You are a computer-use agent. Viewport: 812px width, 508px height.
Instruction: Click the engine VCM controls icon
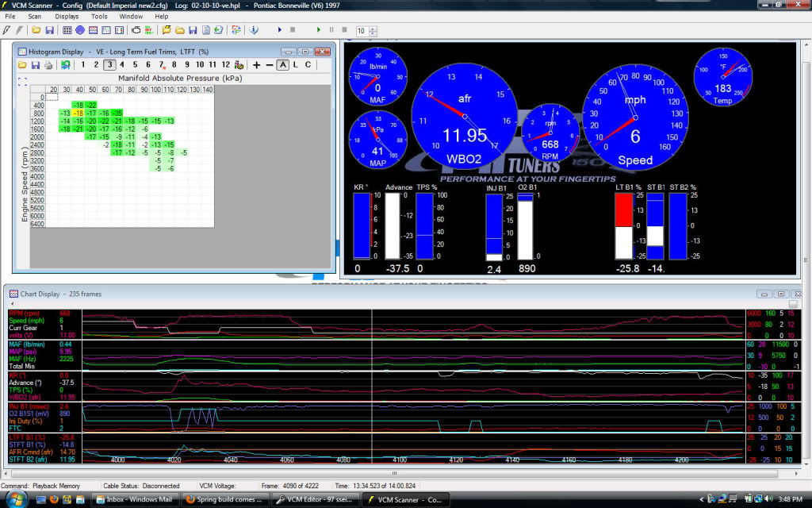(x=136, y=30)
